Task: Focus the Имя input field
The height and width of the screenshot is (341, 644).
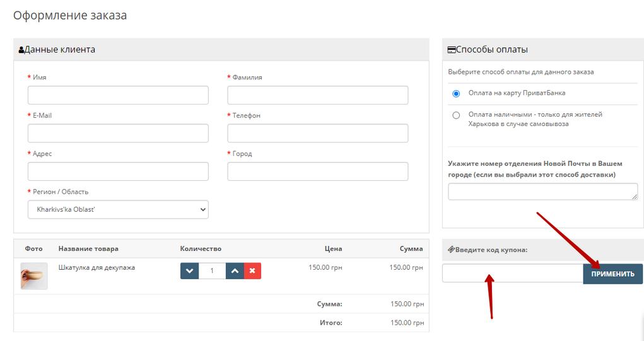Action: coord(118,95)
